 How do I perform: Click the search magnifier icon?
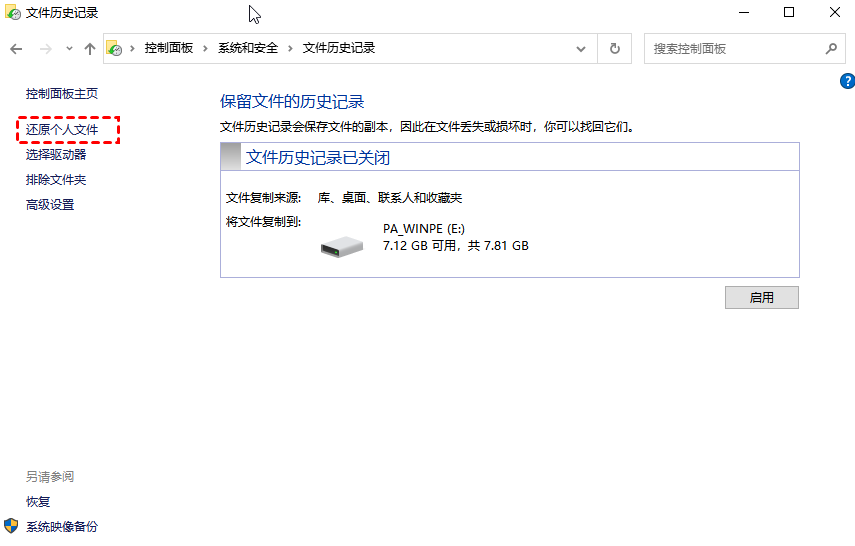831,49
